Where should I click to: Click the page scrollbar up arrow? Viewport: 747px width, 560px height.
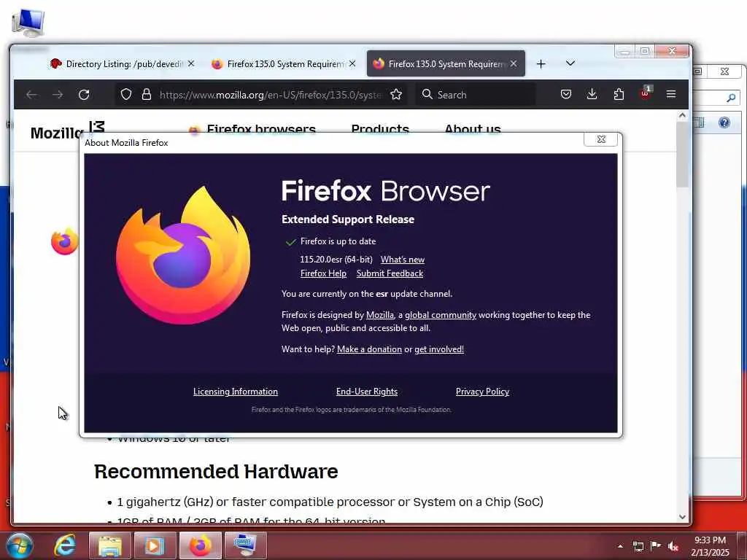(x=682, y=115)
